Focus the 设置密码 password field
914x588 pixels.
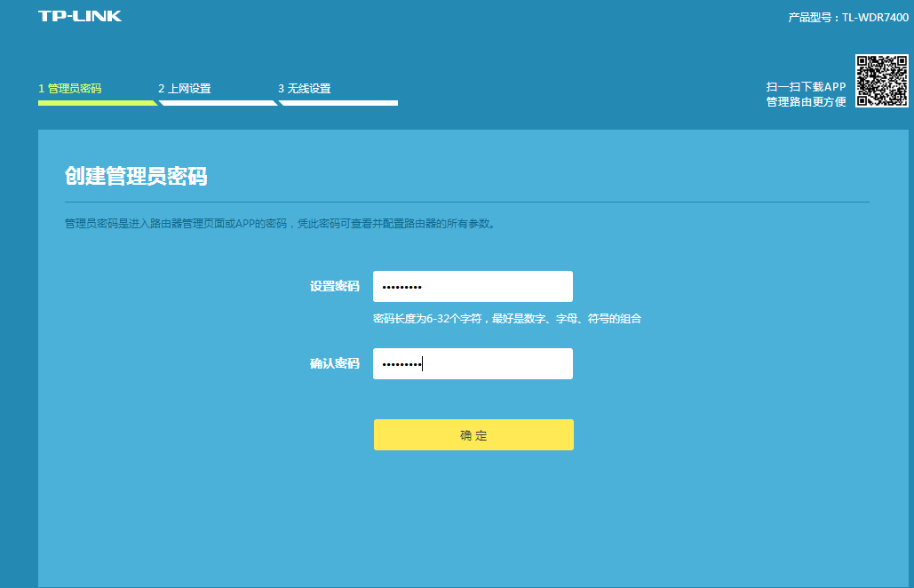473,287
